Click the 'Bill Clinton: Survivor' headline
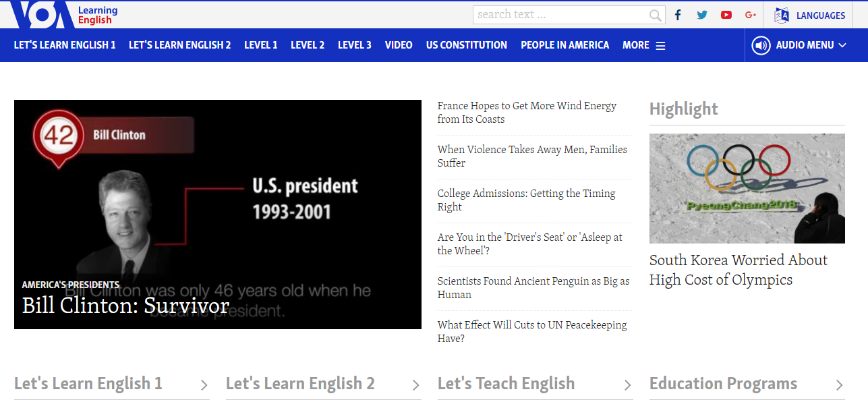The width and height of the screenshot is (868, 400). pyautogui.click(x=126, y=306)
